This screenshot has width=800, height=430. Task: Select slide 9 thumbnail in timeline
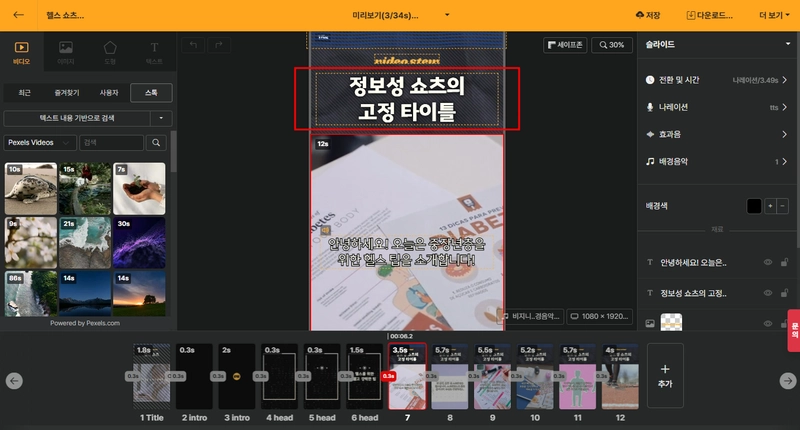492,376
